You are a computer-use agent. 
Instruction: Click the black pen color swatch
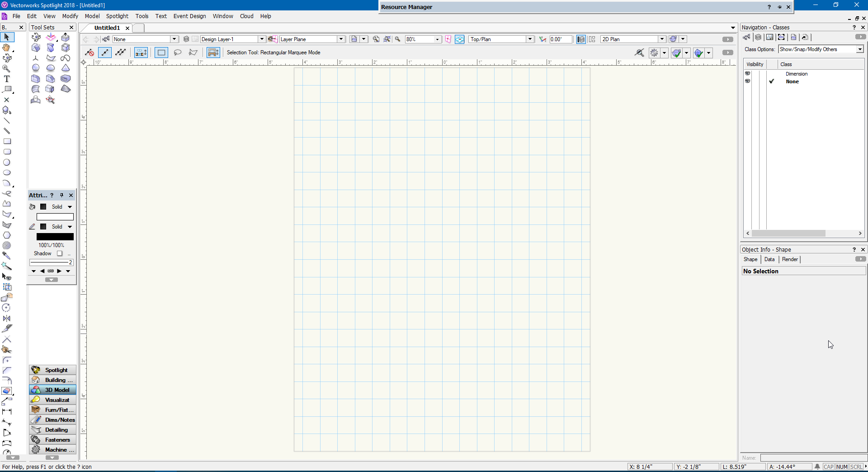55,237
